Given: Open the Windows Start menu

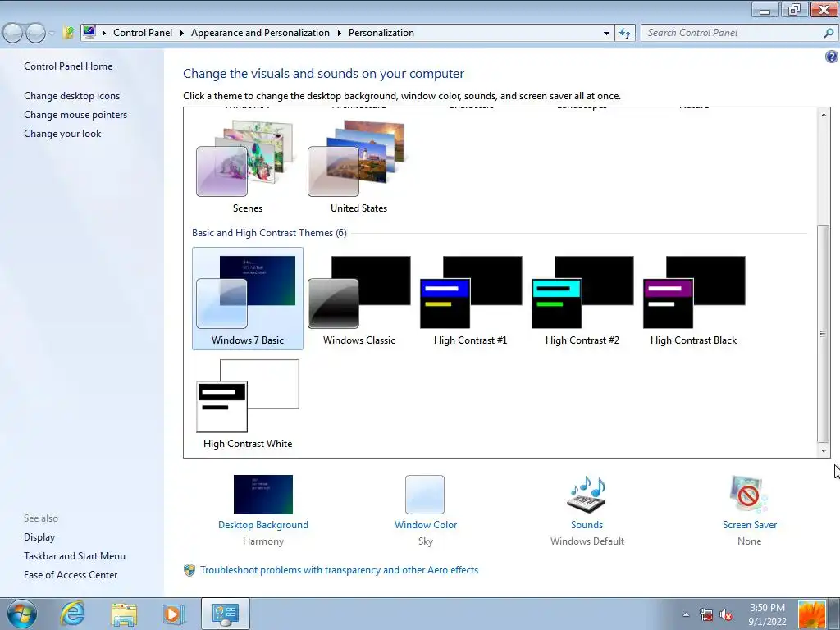Looking at the screenshot, I should pos(22,614).
